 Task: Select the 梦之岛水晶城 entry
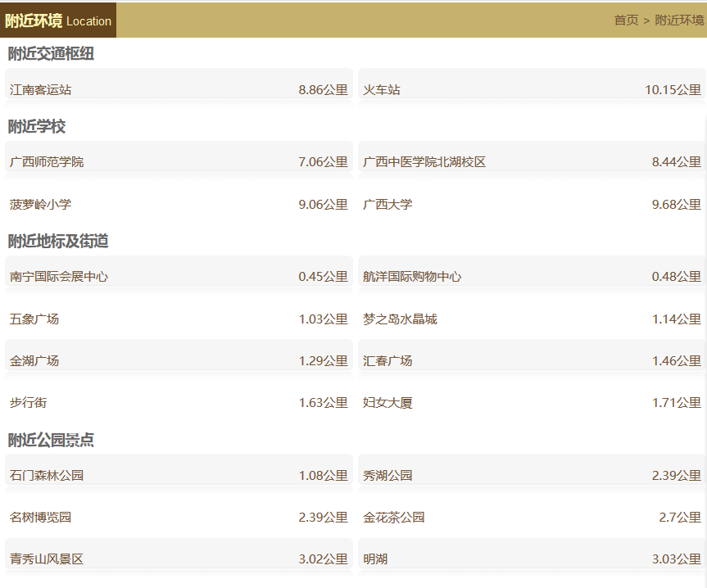tap(400, 319)
